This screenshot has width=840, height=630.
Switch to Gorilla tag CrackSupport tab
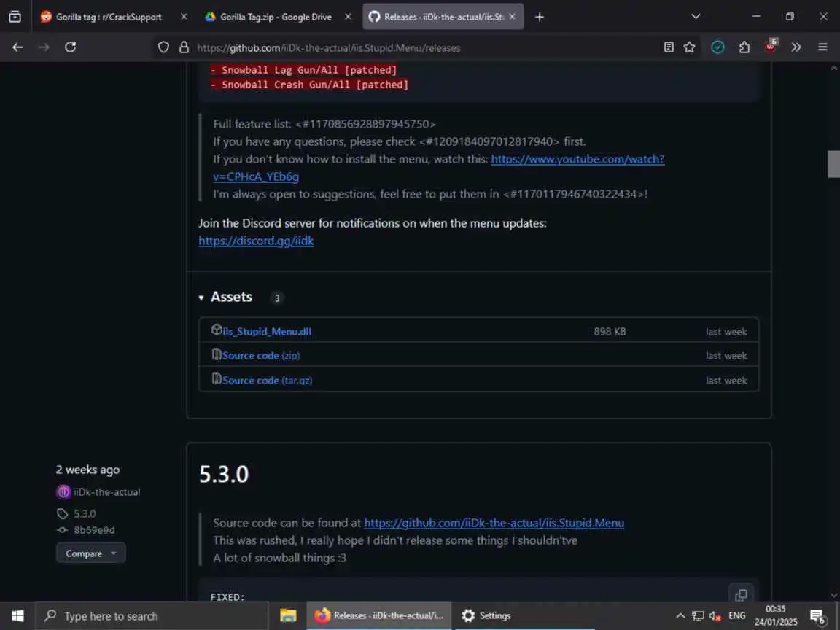109,17
